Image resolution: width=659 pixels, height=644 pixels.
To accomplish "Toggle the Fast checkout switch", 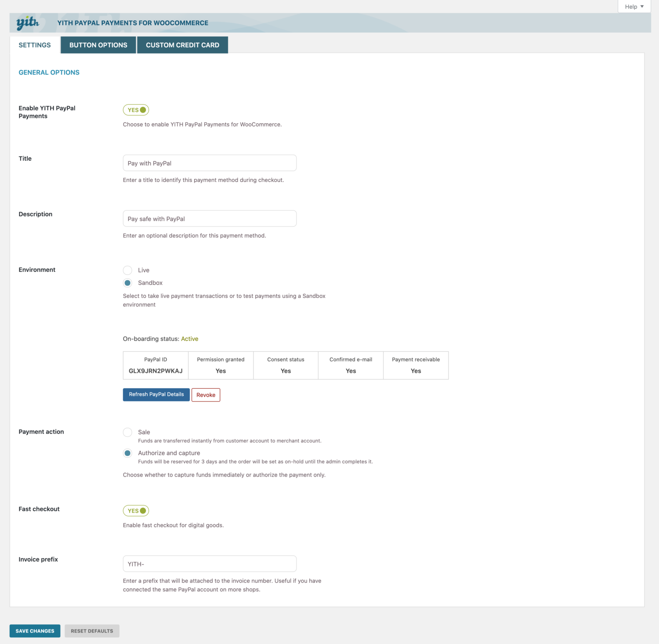I will click(136, 510).
